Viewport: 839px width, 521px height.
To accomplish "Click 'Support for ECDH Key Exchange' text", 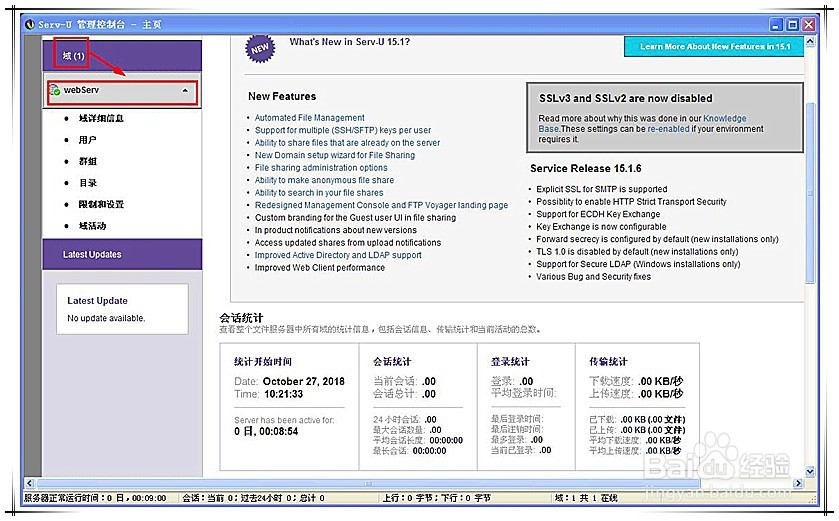I will (598, 214).
